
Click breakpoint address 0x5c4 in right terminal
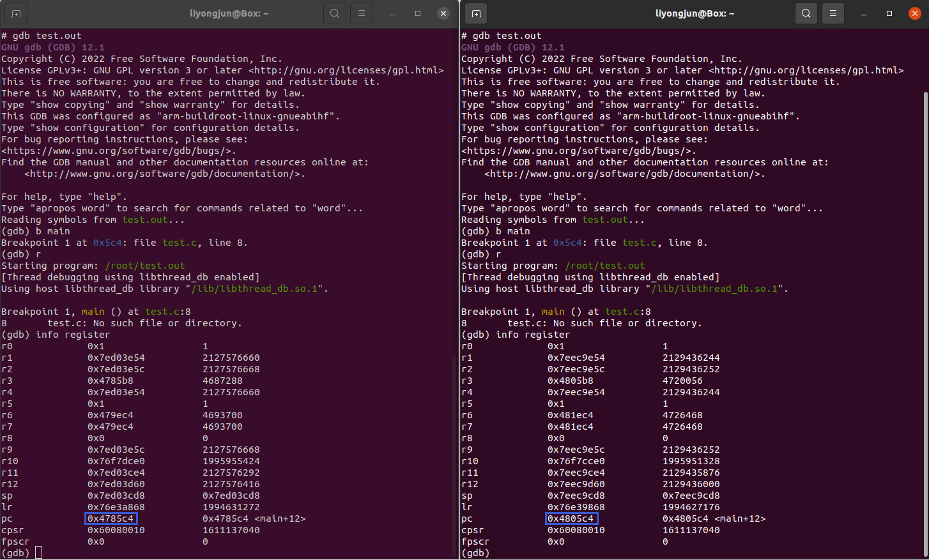pyautogui.click(x=567, y=243)
